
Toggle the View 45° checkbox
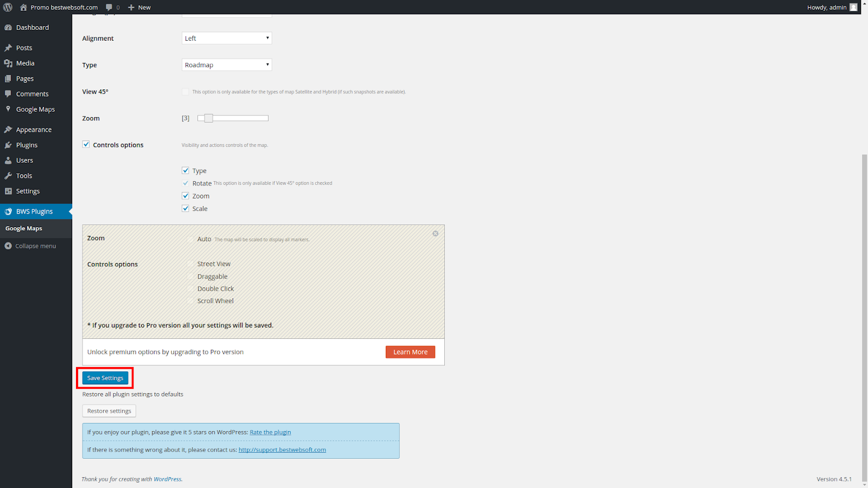[x=186, y=92]
